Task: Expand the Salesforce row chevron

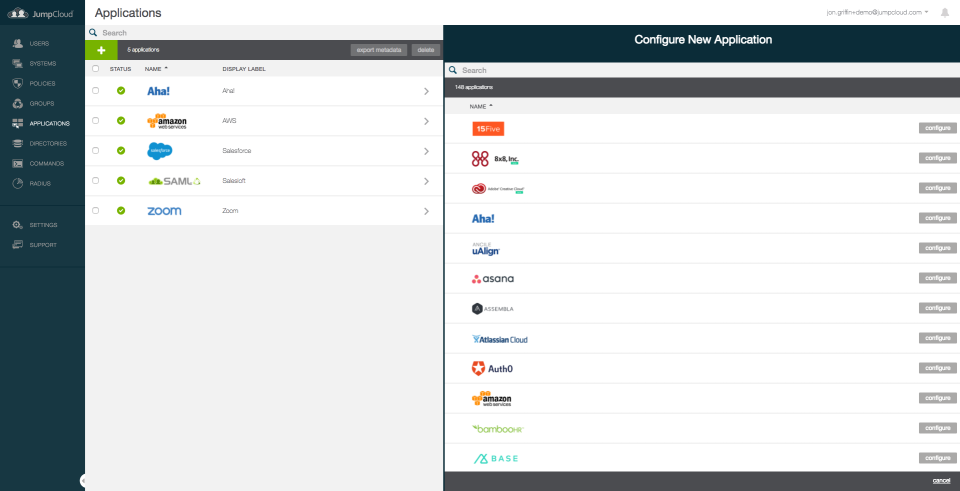Action: pyautogui.click(x=426, y=151)
